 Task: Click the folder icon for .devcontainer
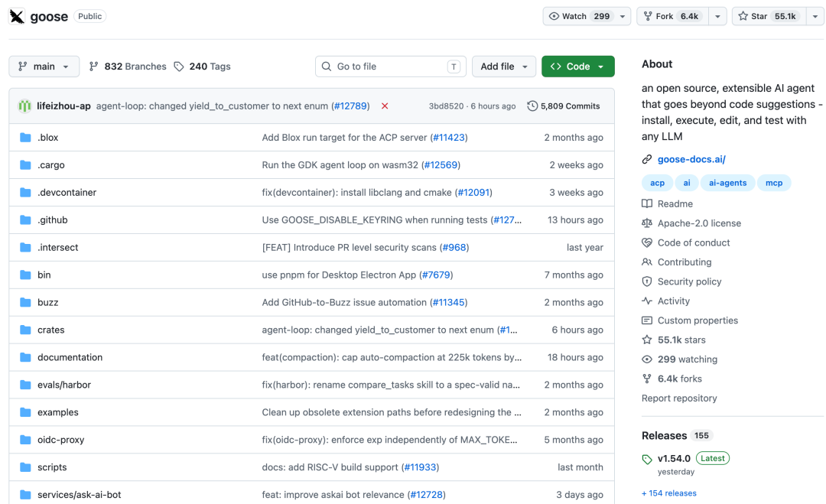pos(25,192)
